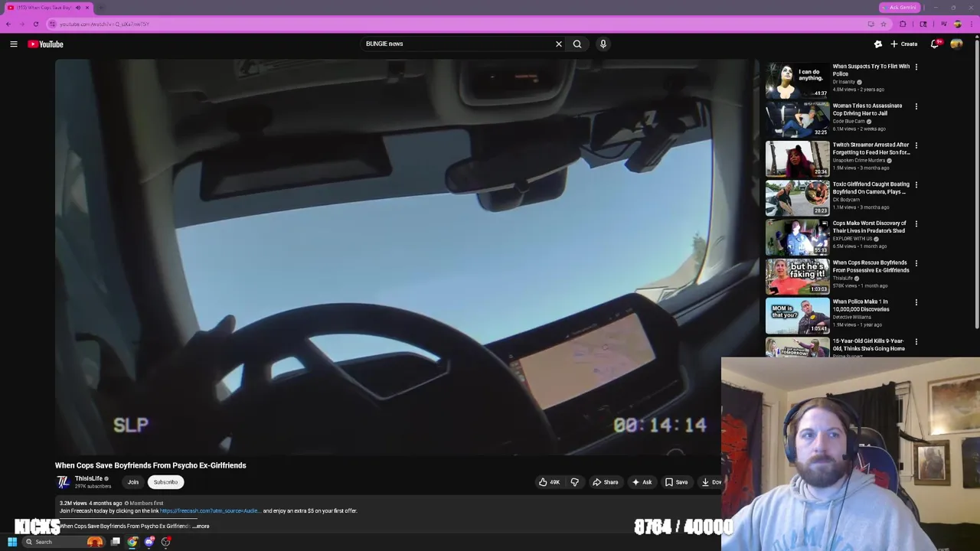Viewport: 980px width, 551px height.
Task: Dislike the video with thumbs down
Action: tap(574, 482)
